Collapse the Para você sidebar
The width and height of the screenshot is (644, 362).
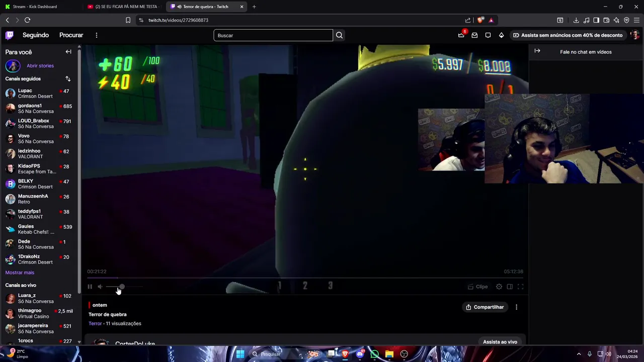coord(68,52)
